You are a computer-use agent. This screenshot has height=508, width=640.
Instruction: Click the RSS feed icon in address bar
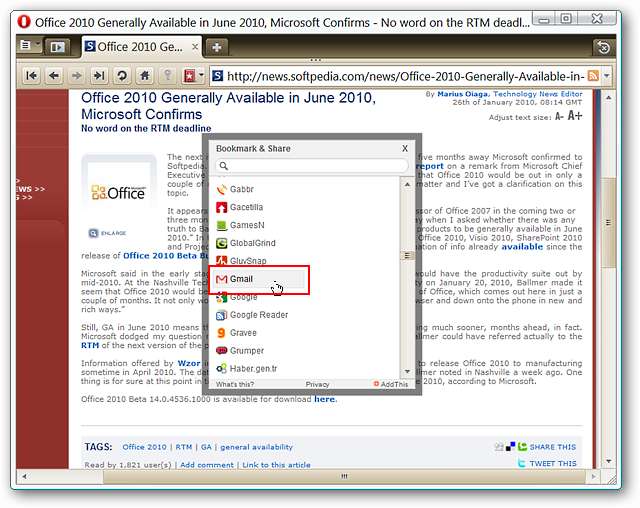point(593,76)
